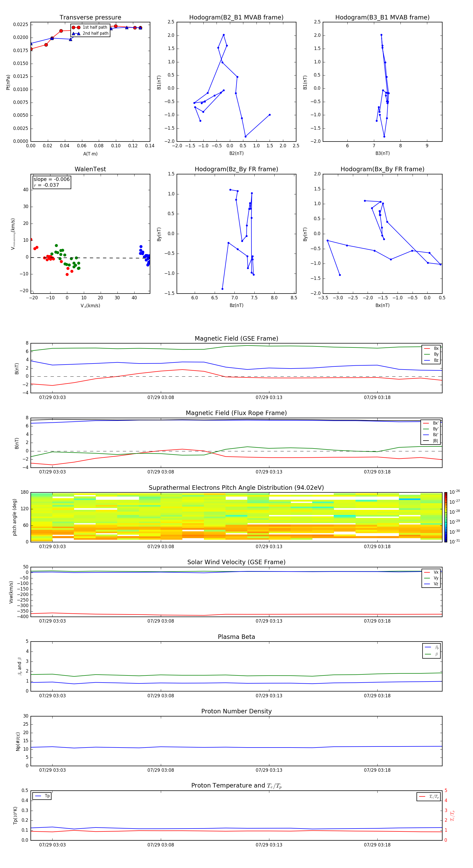Click the blue point cluster in WalenTest plot
Image resolution: width=473 pixels, height=868 pixels.
click(x=145, y=256)
